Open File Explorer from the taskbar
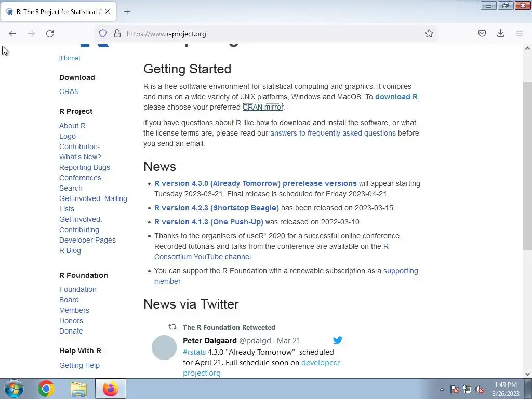The height and width of the screenshot is (399, 532). pos(78,389)
